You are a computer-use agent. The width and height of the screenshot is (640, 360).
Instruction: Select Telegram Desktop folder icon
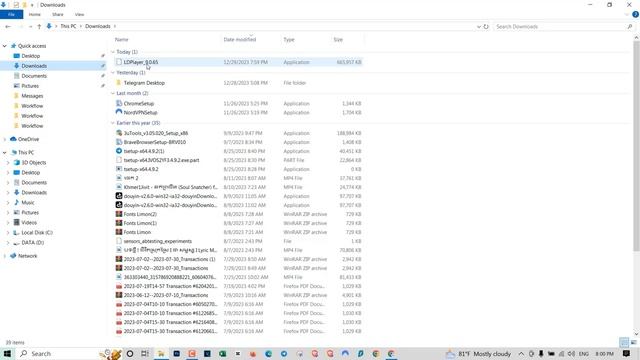tap(119, 83)
